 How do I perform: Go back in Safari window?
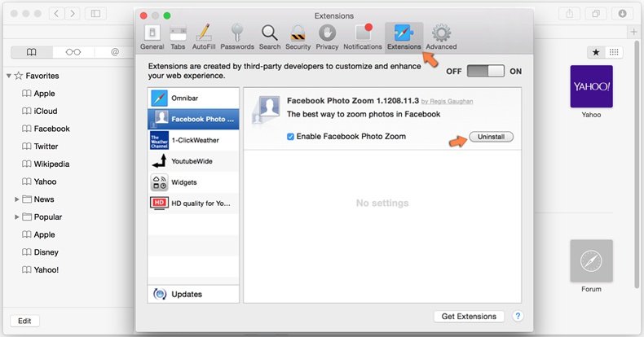[57, 14]
